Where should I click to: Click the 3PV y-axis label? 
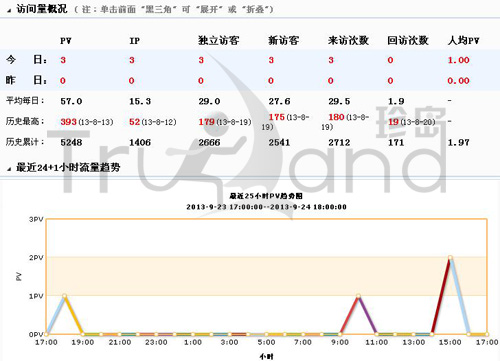36,219
